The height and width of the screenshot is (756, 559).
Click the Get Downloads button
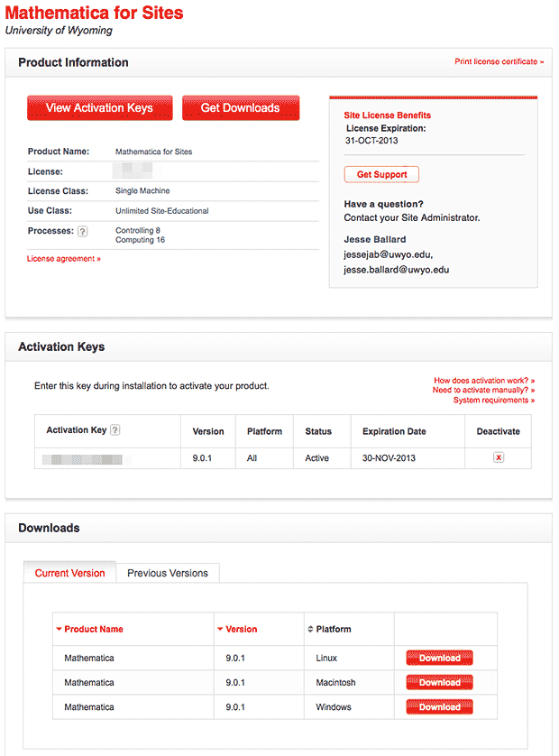241,107
